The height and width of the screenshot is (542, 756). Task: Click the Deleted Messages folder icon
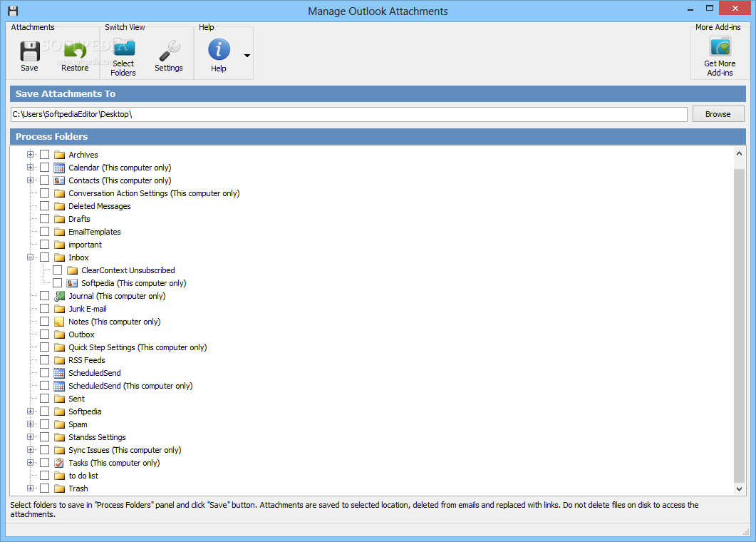(x=59, y=206)
